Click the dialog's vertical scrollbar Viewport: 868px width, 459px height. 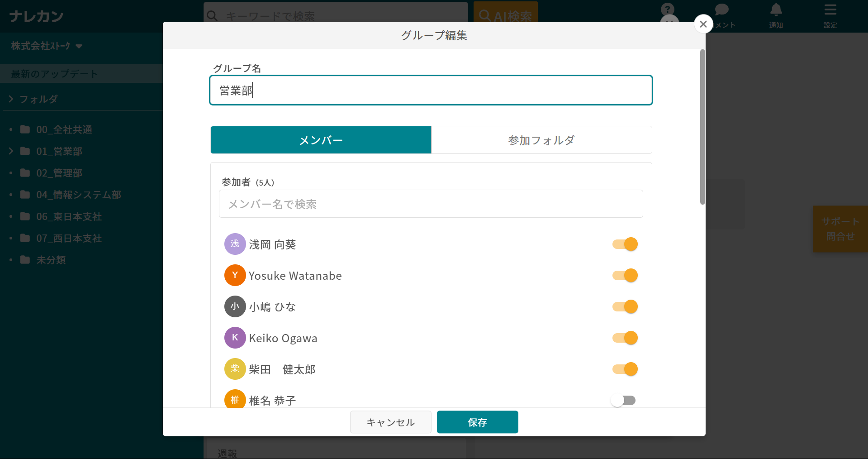702,127
